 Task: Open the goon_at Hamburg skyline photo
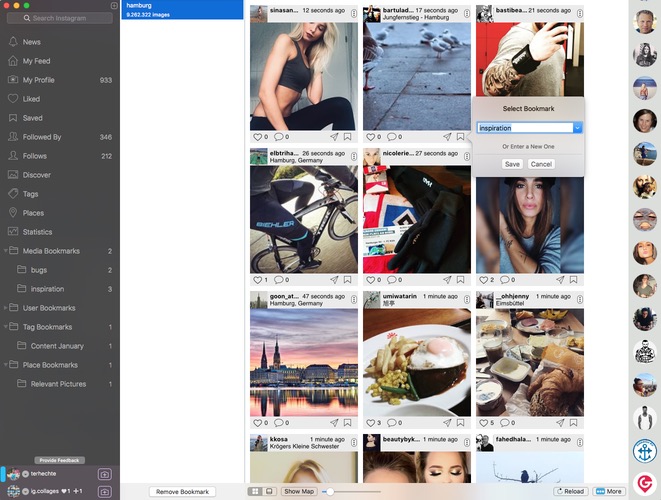pyautogui.click(x=304, y=363)
